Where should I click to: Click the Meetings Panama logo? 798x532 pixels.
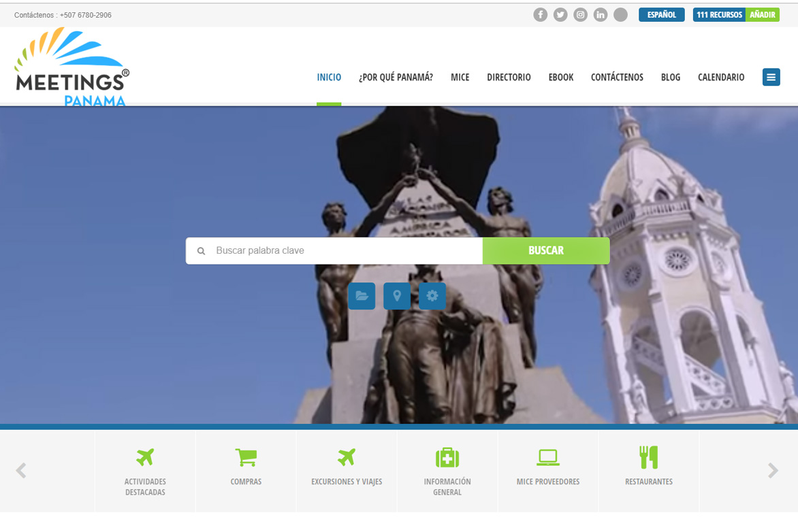click(x=71, y=67)
